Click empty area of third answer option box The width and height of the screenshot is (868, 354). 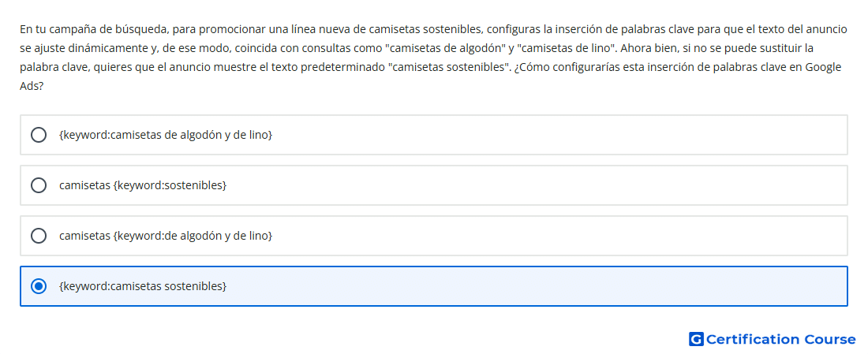[x=554, y=236]
